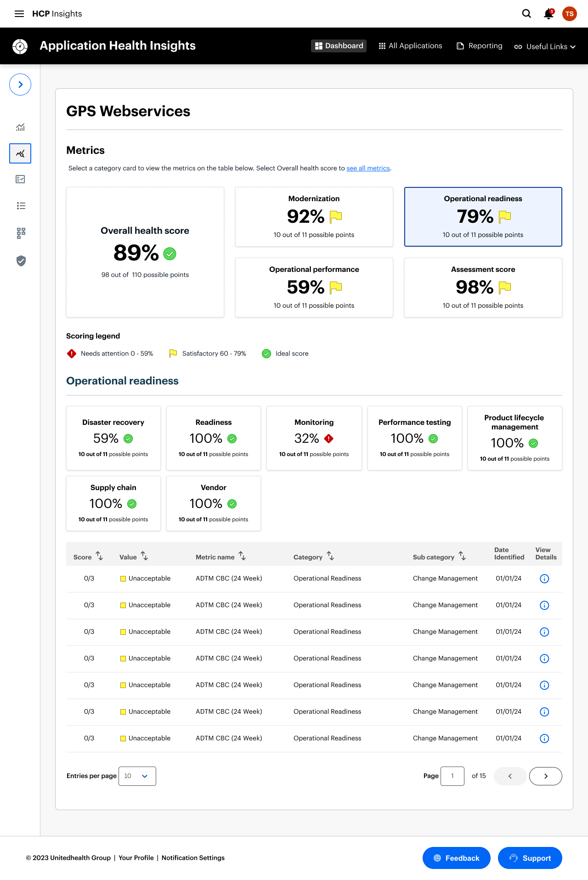Switch to the Dashboard tab

[x=339, y=46]
